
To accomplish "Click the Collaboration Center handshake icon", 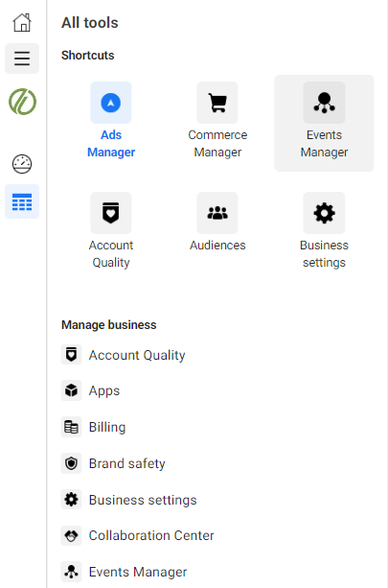I will [71, 535].
